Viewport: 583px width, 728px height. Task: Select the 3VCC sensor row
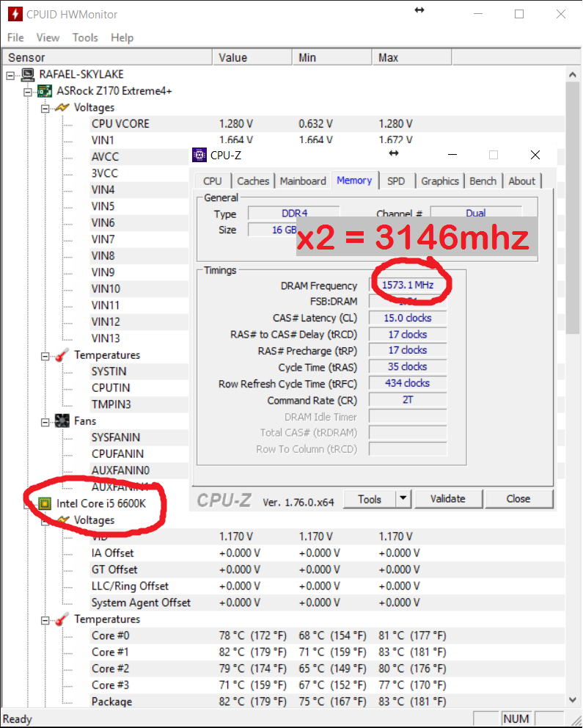[139, 174]
